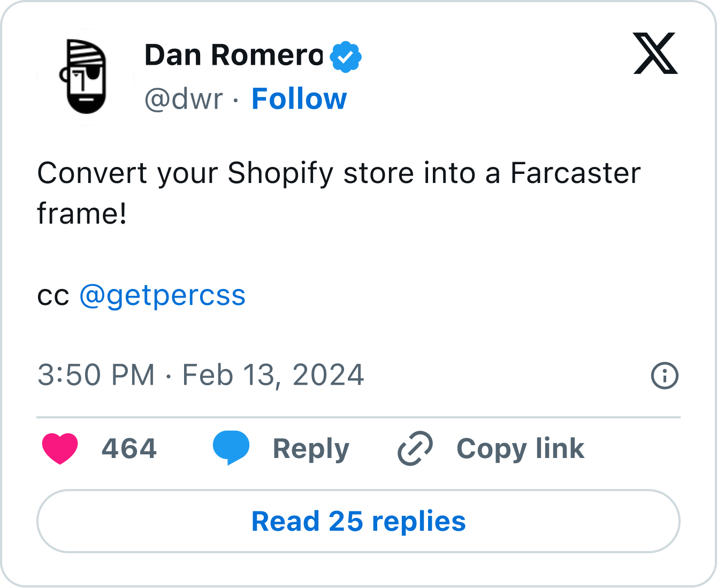The width and height of the screenshot is (717, 588).
Task: Click the "cc" text before the mention
Action: pos(53,295)
